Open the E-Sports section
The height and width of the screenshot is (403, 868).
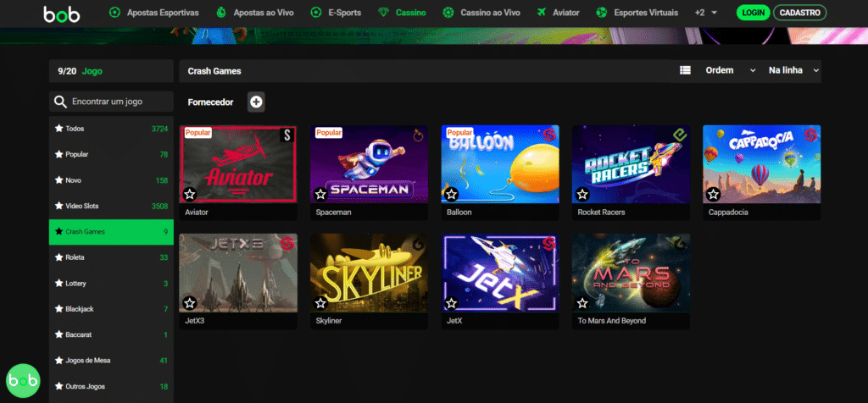click(344, 12)
